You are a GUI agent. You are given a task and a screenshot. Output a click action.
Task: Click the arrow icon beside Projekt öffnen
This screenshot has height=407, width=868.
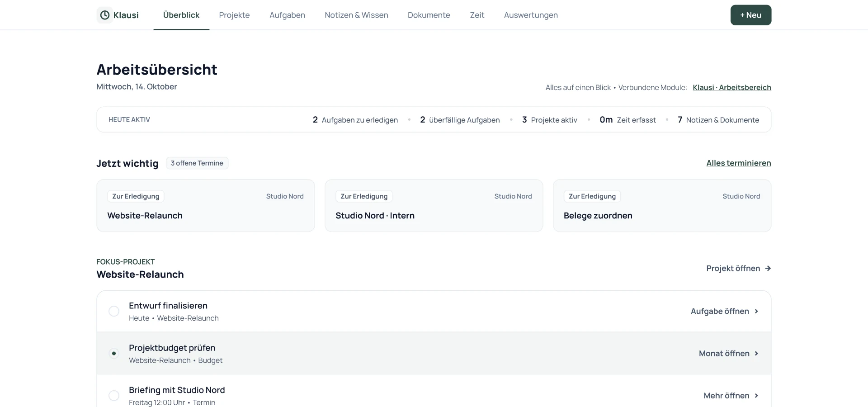coord(768,268)
